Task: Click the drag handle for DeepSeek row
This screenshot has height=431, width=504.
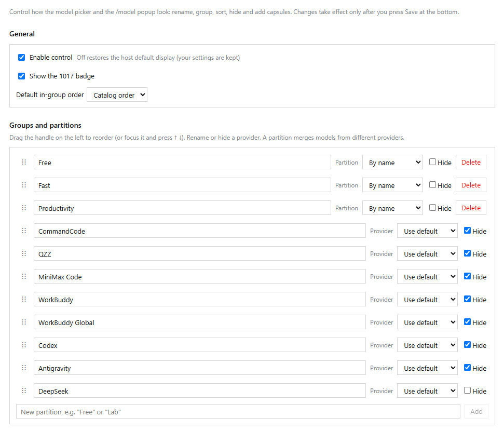Action: click(x=24, y=390)
